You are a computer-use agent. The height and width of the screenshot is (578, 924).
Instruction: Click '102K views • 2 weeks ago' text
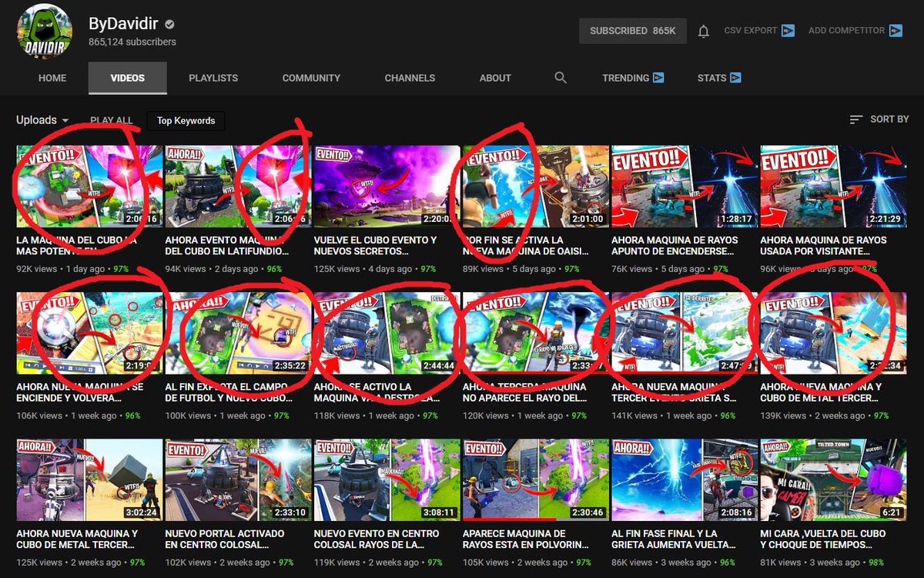220,562
